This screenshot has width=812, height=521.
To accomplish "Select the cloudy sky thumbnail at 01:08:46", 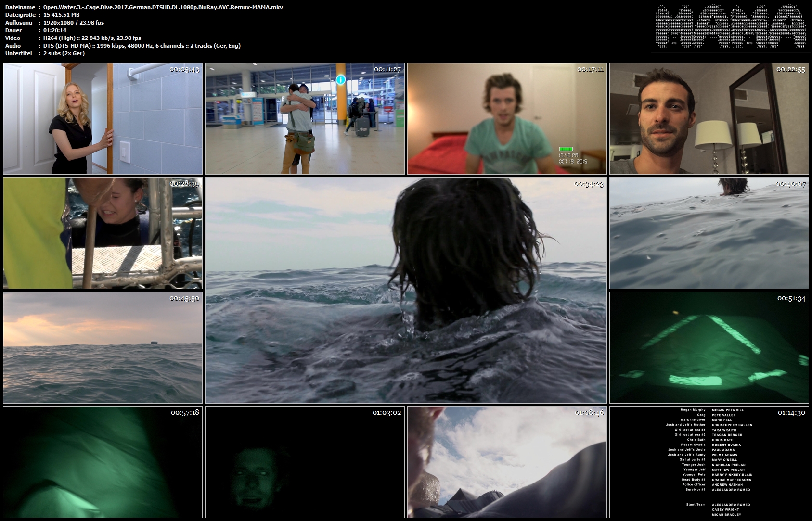I will 507,462.
